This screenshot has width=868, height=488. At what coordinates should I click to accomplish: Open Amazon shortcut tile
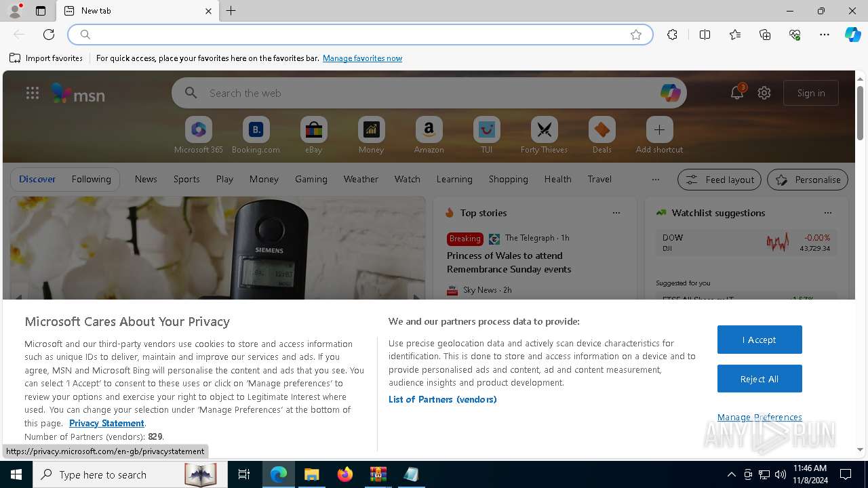tap(429, 135)
